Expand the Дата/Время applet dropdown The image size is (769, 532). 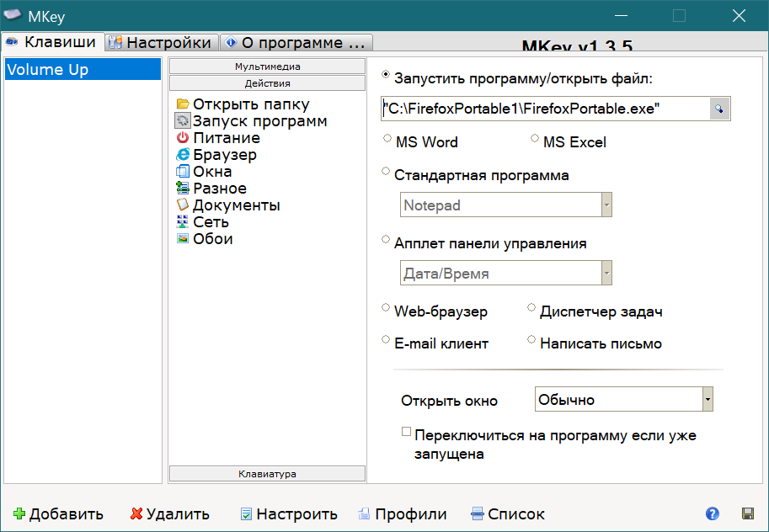pyautogui.click(x=606, y=272)
